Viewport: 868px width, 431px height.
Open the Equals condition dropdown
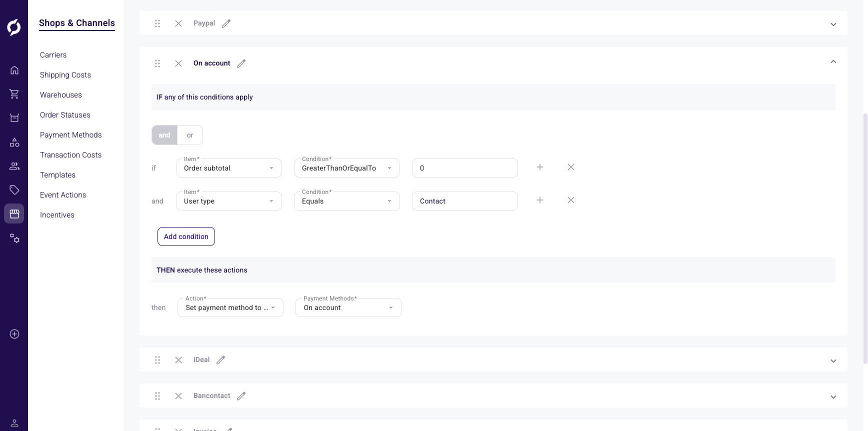coord(347,201)
